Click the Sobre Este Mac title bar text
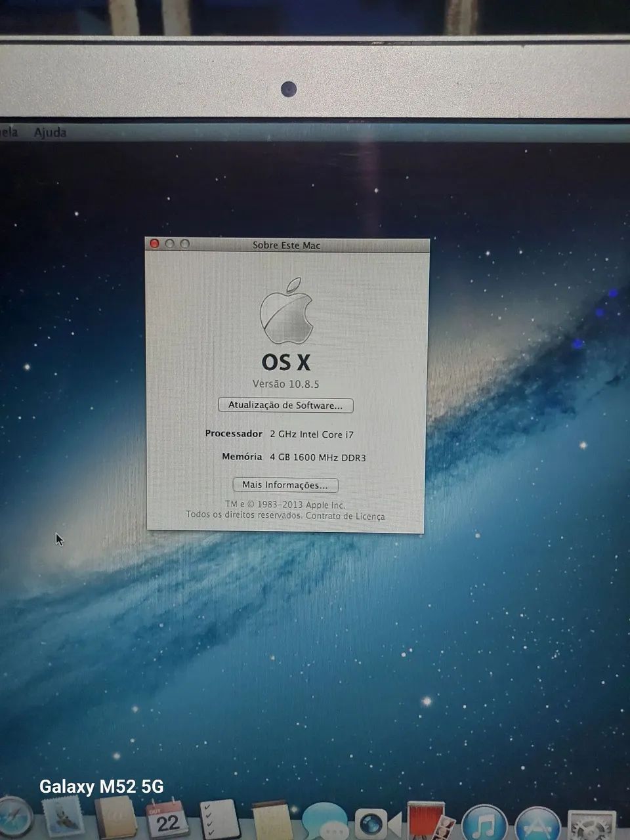Viewport: 630px width, 840px height. (287, 245)
